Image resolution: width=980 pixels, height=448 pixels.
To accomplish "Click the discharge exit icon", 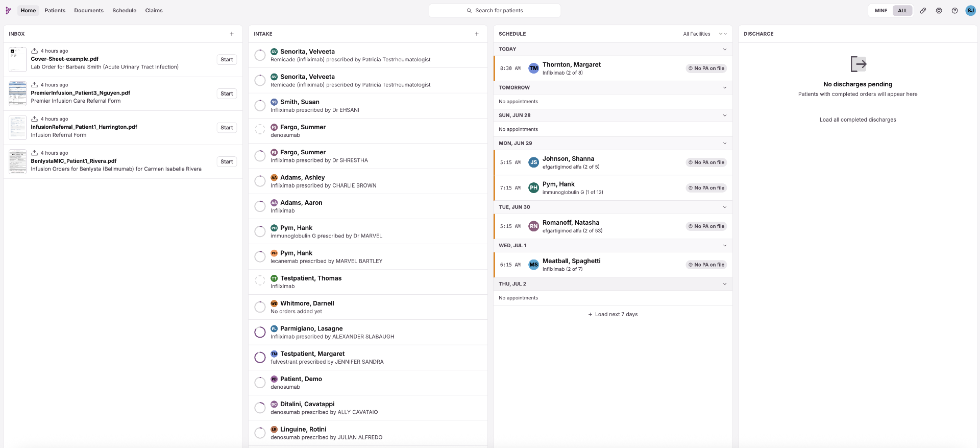I will pos(858,64).
